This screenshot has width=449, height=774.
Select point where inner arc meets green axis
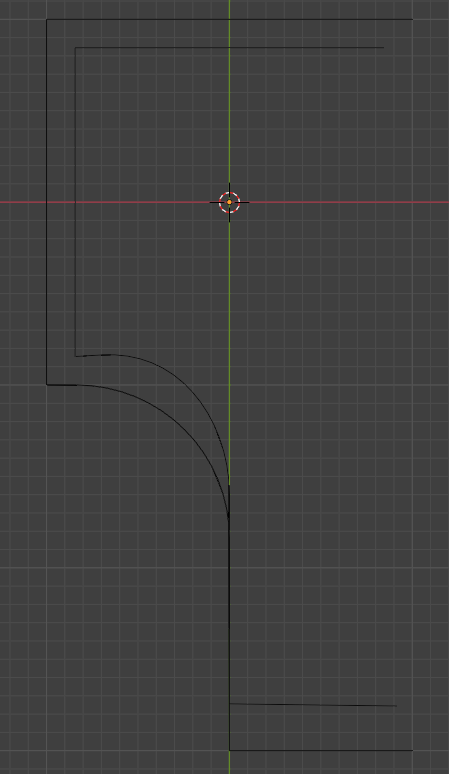pyautogui.click(x=229, y=485)
